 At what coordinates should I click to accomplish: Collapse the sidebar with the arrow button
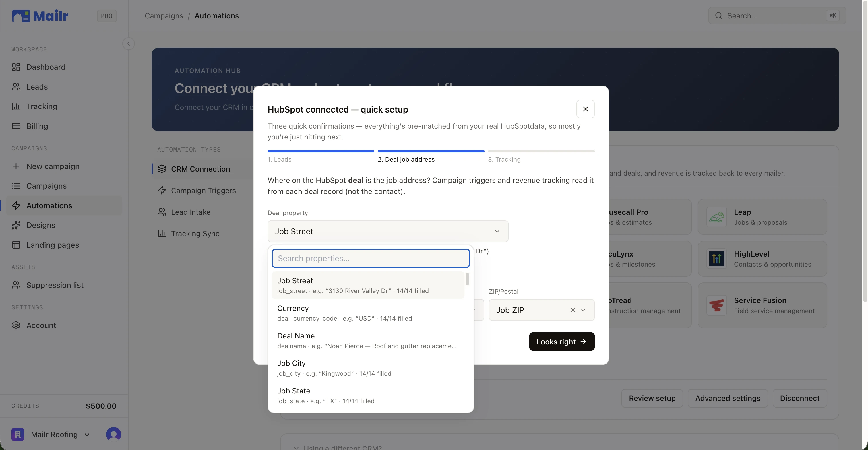tap(128, 44)
